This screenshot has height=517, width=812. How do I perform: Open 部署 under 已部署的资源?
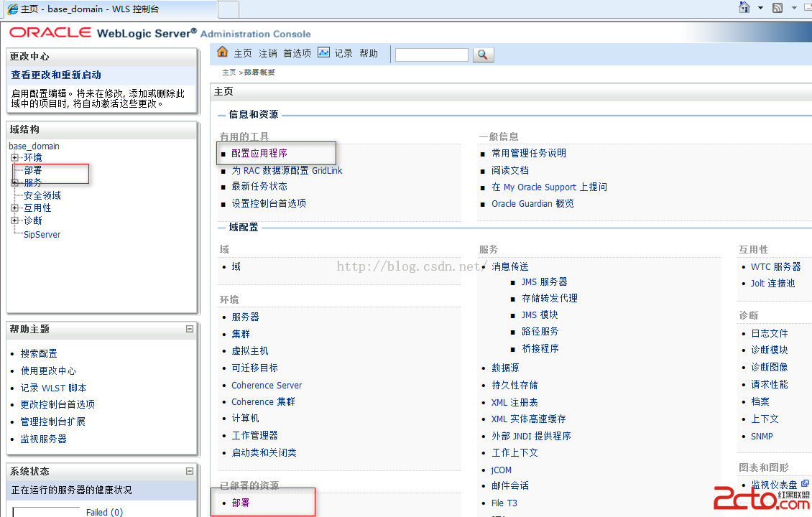(241, 503)
